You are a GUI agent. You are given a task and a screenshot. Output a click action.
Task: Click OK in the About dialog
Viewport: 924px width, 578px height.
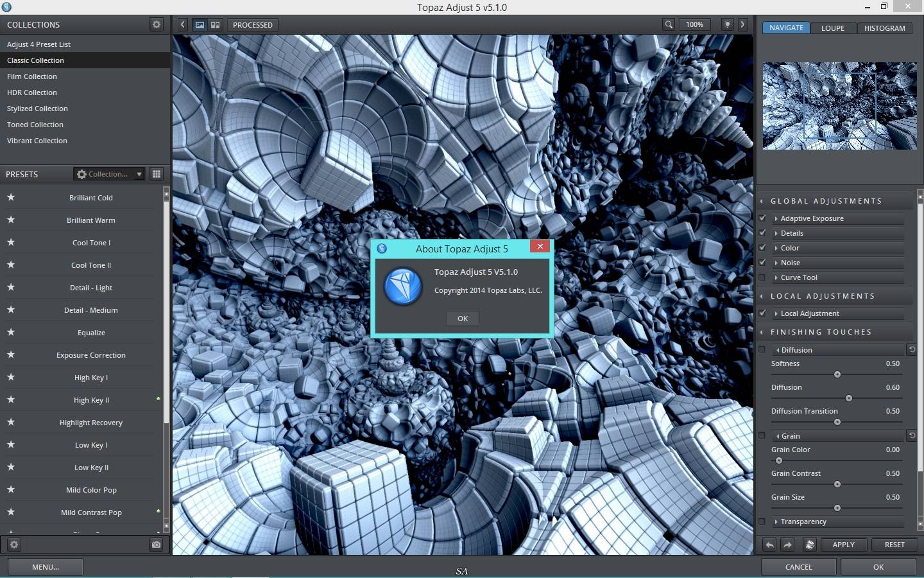coord(463,319)
